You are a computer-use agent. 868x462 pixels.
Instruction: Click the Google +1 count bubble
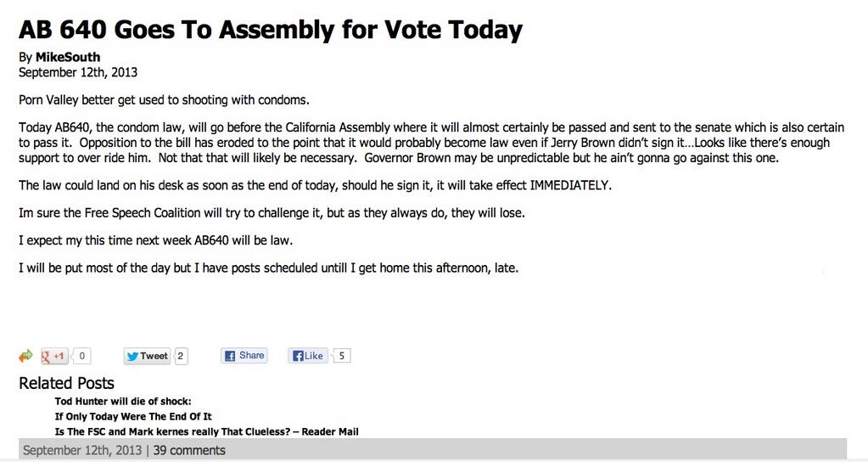[84, 357]
